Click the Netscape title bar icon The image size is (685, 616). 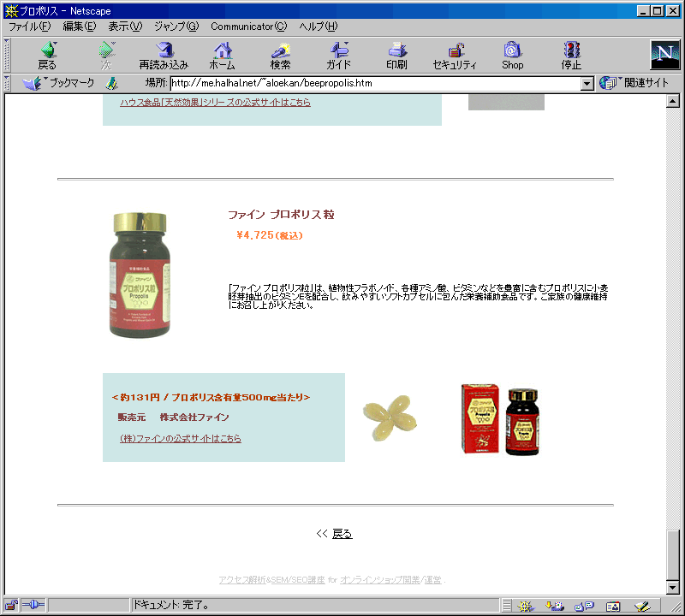[11, 11]
